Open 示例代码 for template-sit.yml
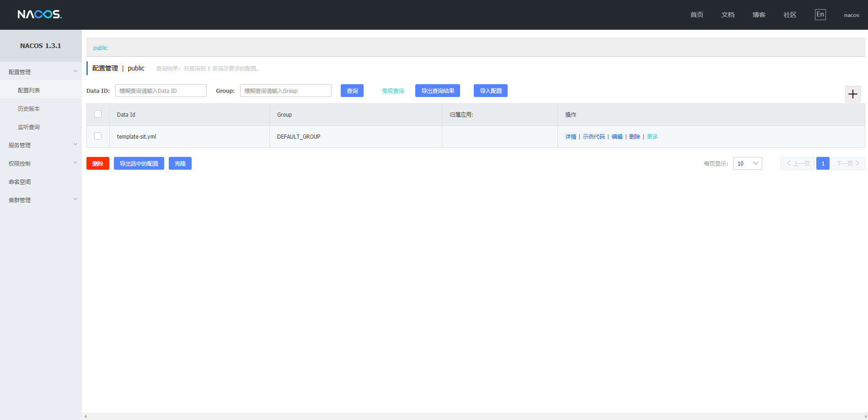 pos(594,137)
